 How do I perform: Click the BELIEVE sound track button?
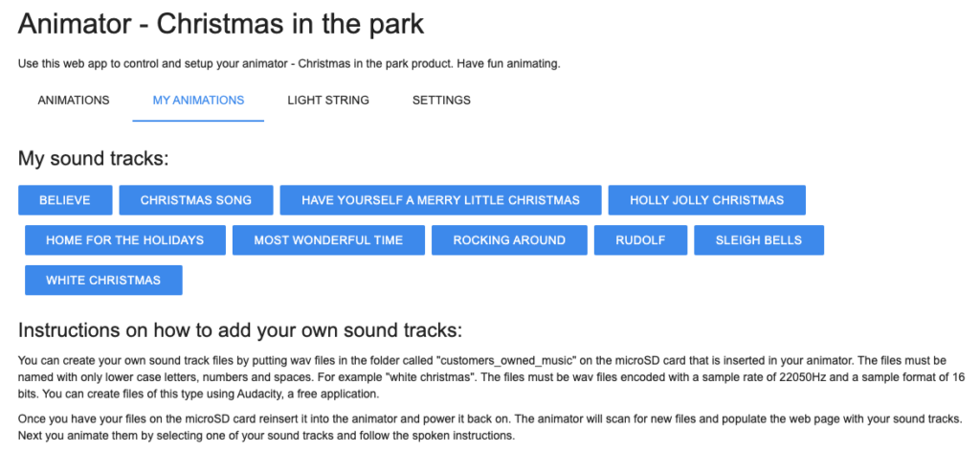pyautogui.click(x=65, y=200)
